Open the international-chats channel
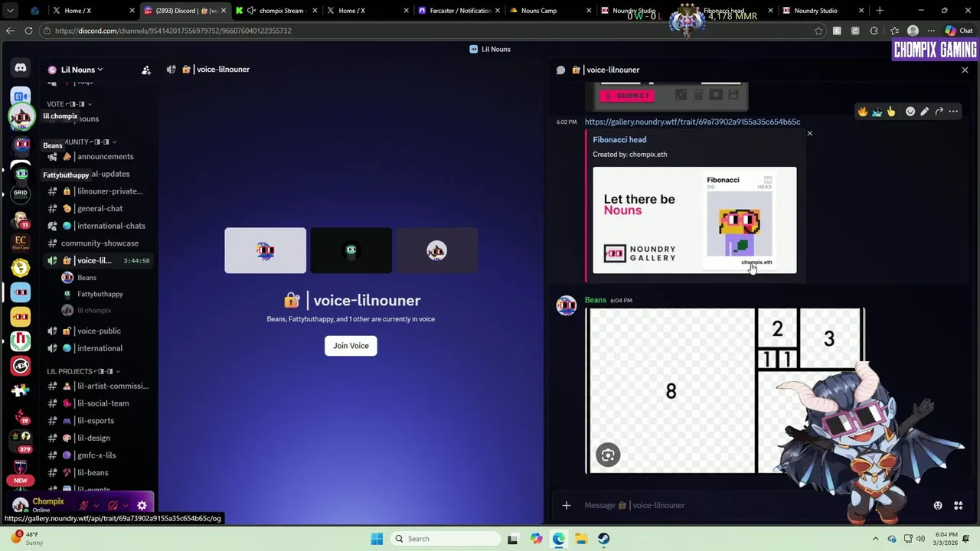Image resolution: width=980 pixels, height=551 pixels. pos(100,226)
